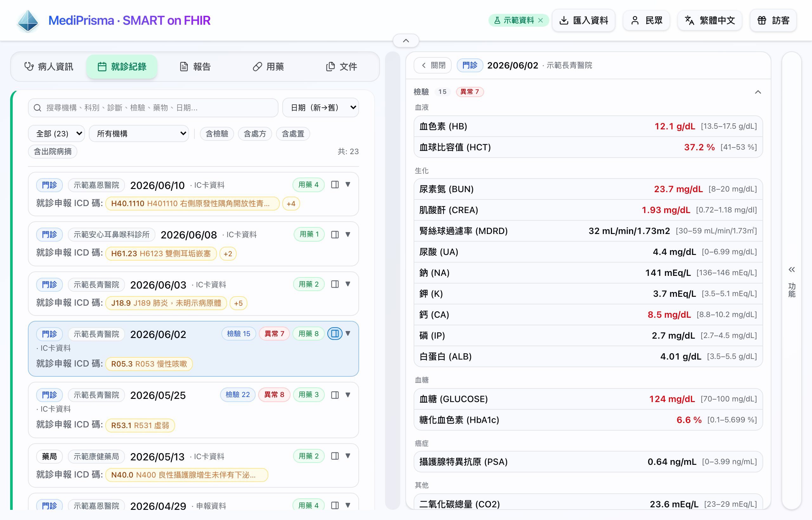Select the 就診紀錄 tab
The width and height of the screenshot is (812, 520).
click(122, 67)
